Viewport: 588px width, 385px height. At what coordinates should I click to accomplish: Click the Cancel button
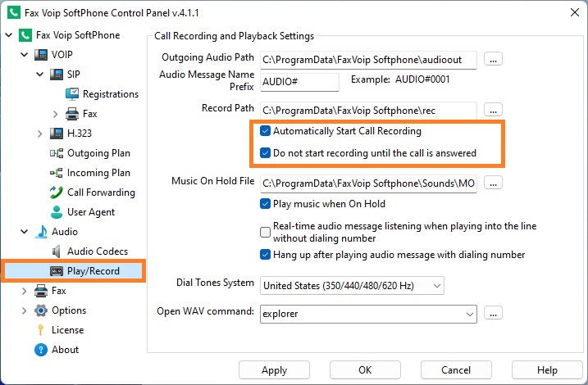click(456, 370)
